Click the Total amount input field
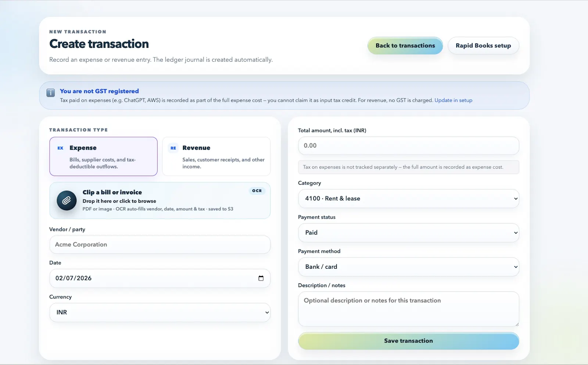This screenshot has height=365, width=588. click(409, 146)
